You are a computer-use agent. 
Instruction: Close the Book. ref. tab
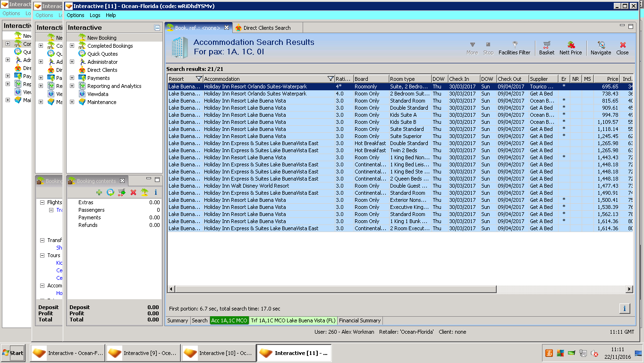coord(227,27)
